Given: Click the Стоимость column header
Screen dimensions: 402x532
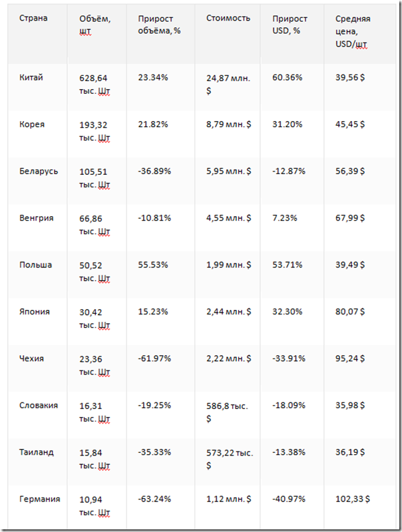Looking at the screenshot, I should (x=228, y=18).
